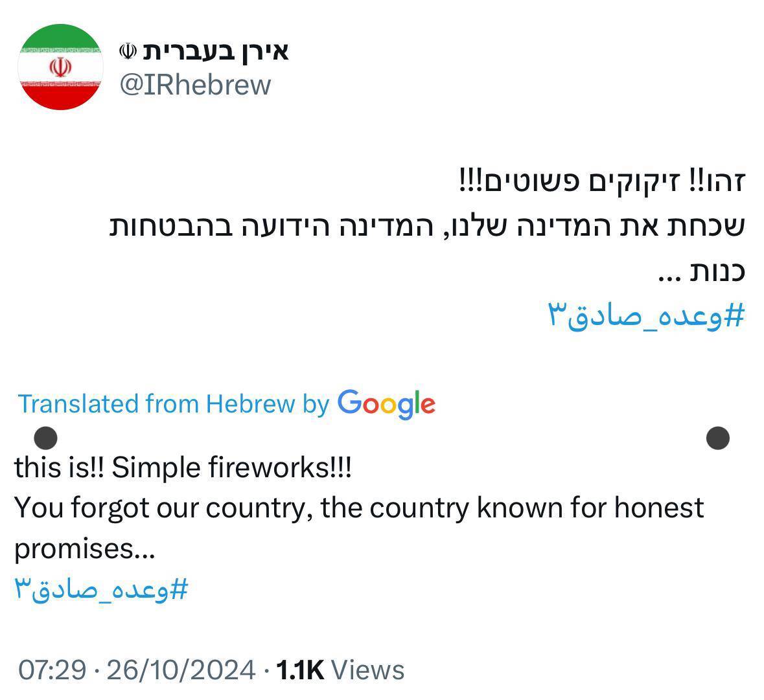Select the left dark circular handle
Screen dimensions: 764x700
click(45, 438)
